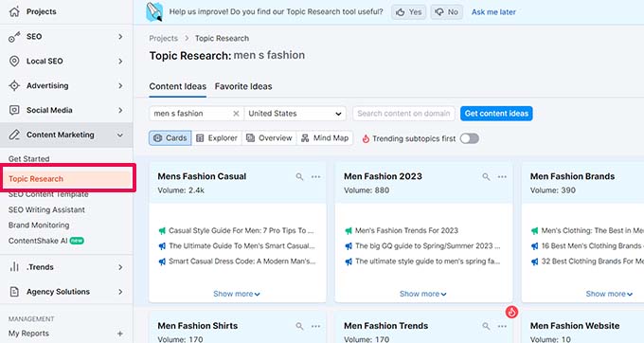Screen dimensions: 644x343
Task: Open more options on Men Fashion Shirts card
Action: (315, 326)
